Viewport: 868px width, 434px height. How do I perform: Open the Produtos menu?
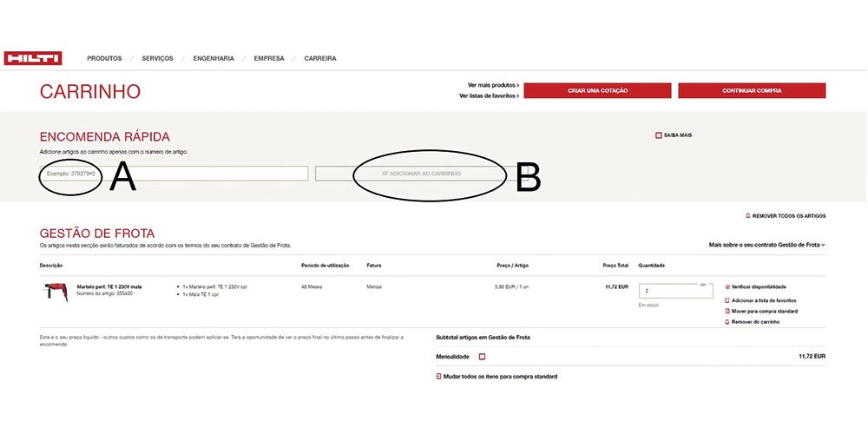[104, 58]
